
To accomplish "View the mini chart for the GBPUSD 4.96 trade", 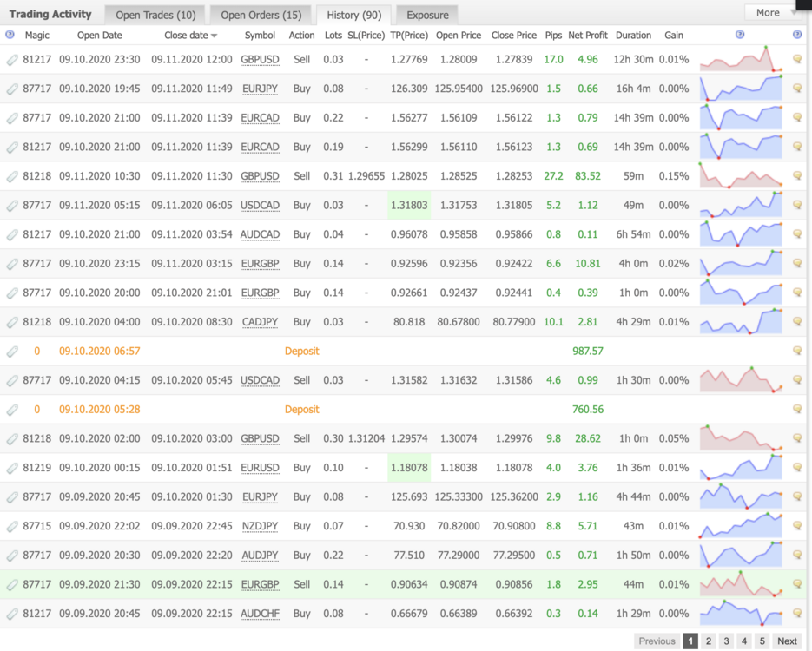I will click(741, 59).
